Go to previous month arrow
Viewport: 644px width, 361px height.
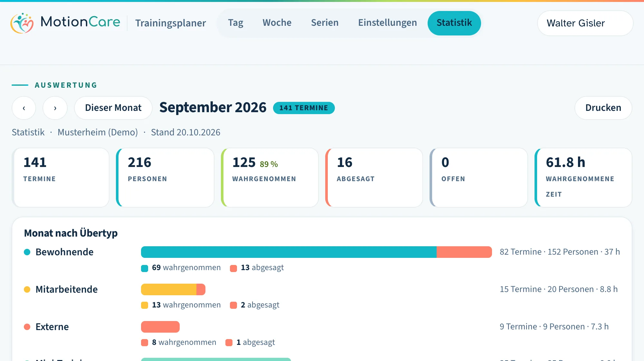(x=24, y=108)
